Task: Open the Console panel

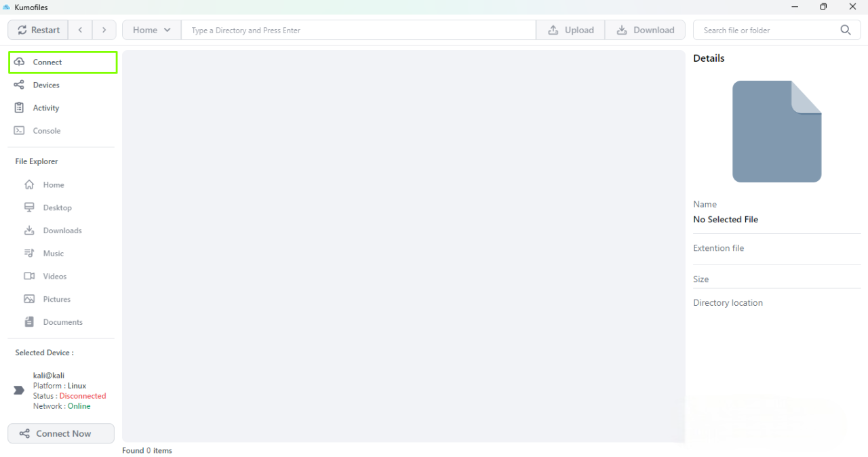Action: pyautogui.click(x=46, y=131)
